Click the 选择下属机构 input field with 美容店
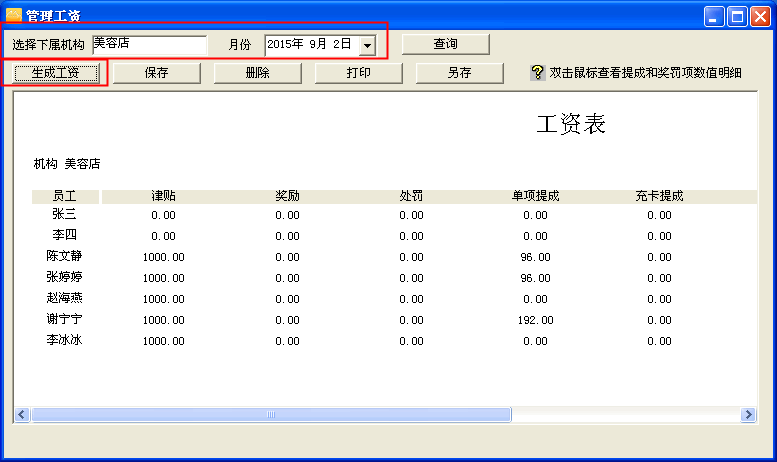 150,45
